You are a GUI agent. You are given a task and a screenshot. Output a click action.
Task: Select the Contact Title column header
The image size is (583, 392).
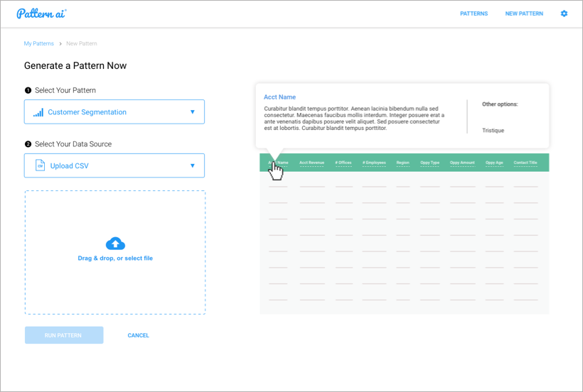[x=525, y=163]
